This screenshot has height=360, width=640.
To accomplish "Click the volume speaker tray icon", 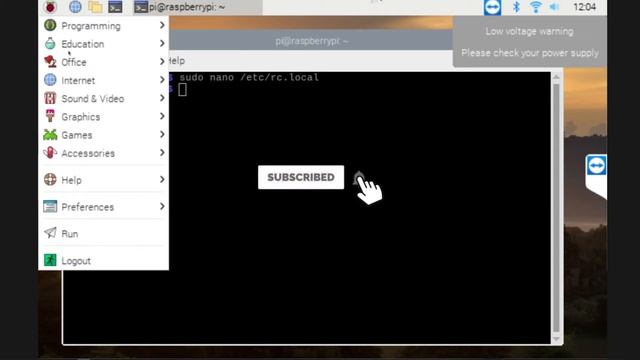I will point(554,7).
